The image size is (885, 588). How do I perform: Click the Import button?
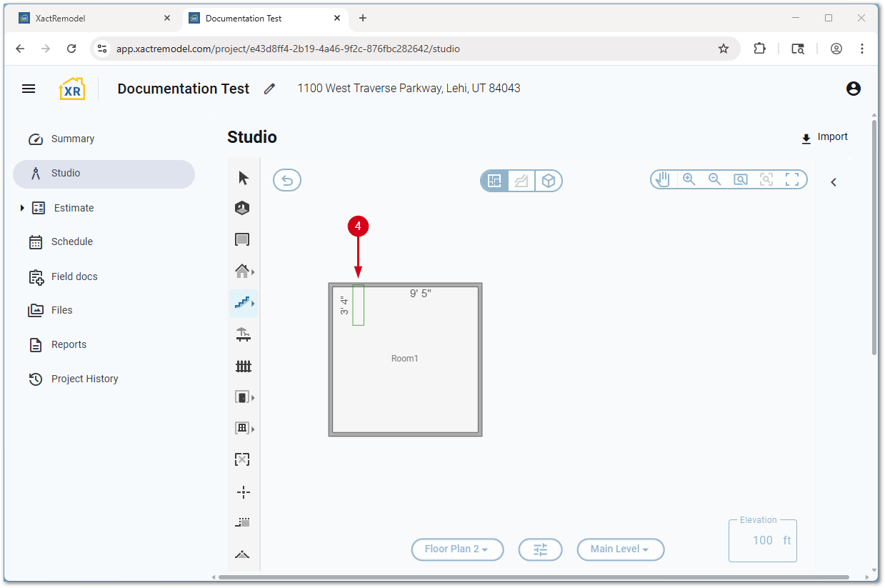tap(824, 137)
